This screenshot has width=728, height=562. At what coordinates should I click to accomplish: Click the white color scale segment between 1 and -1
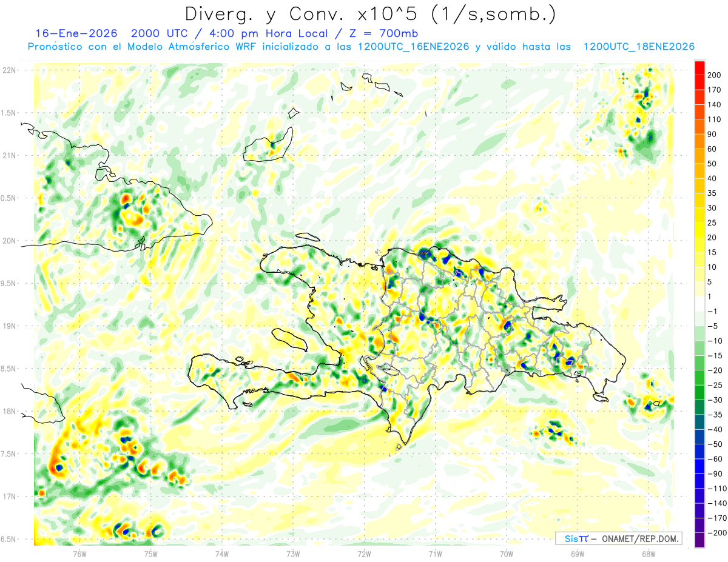pyautogui.click(x=699, y=304)
